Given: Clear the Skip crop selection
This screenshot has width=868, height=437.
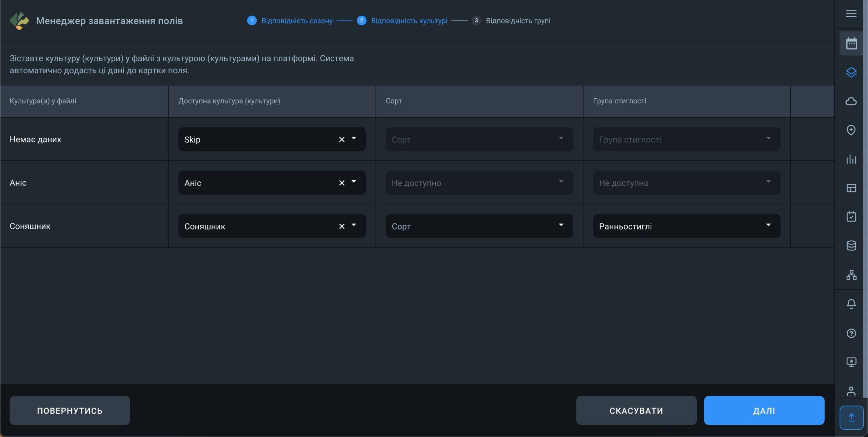Looking at the screenshot, I should [x=341, y=139].
